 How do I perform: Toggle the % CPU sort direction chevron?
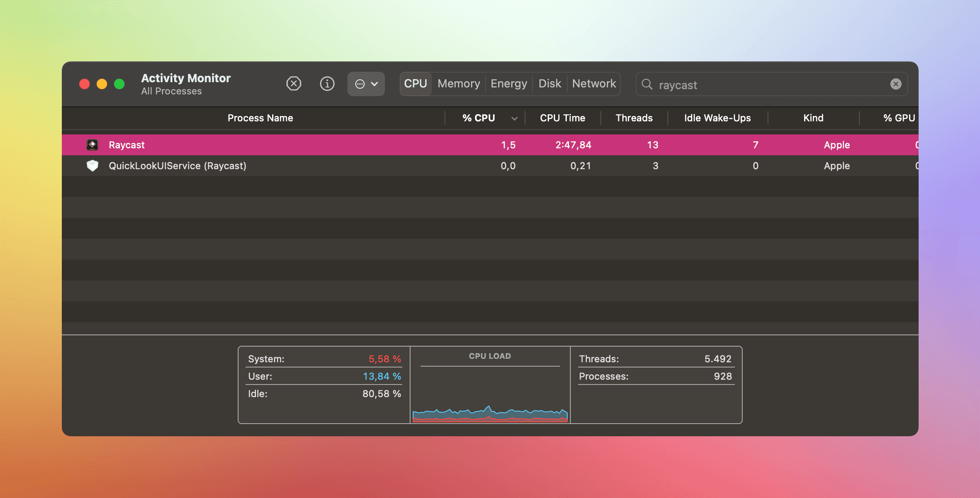point(515,118)
